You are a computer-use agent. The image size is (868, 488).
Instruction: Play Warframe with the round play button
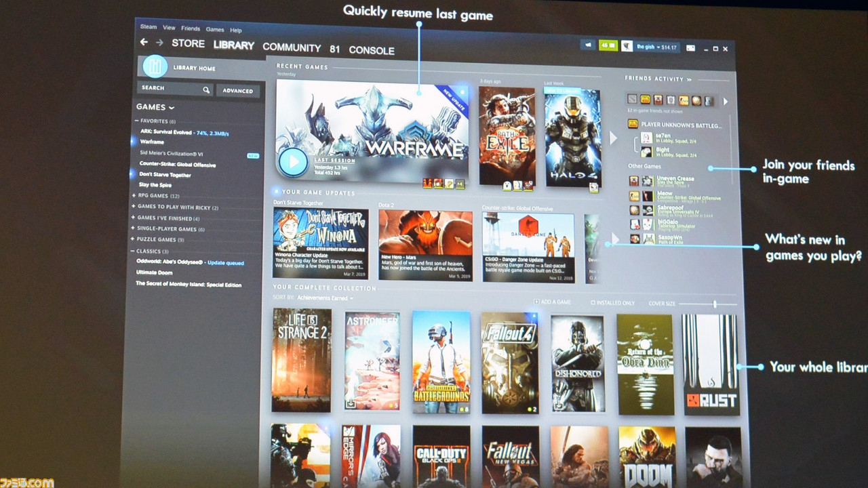[x=293, y=161]
